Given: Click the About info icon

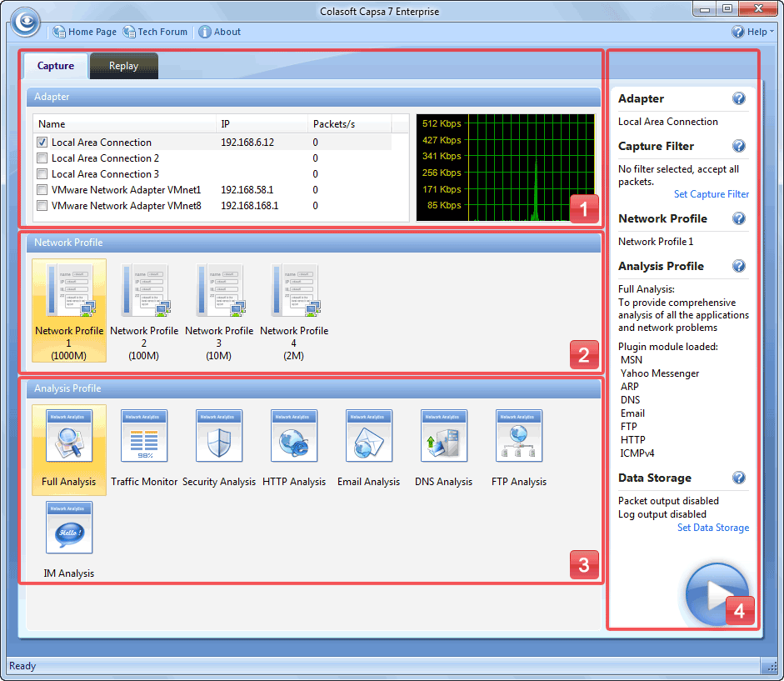Looking at the screenshot, I should (x=204, y=32).
